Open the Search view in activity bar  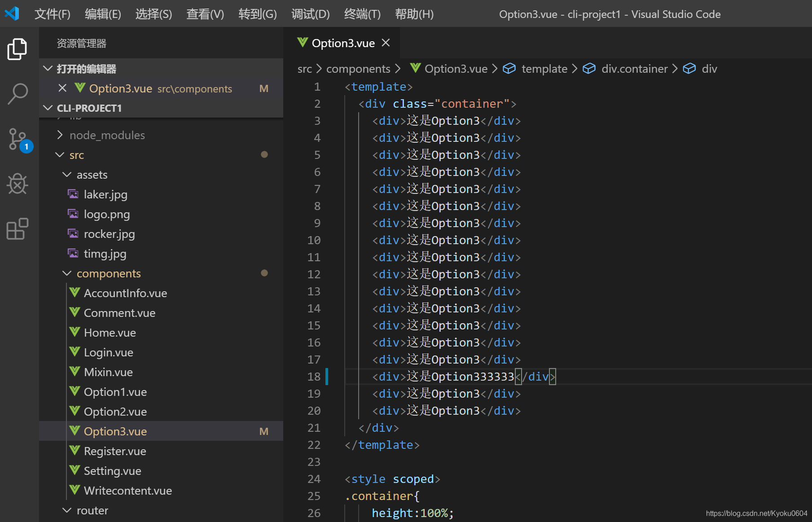pos(17,94)
